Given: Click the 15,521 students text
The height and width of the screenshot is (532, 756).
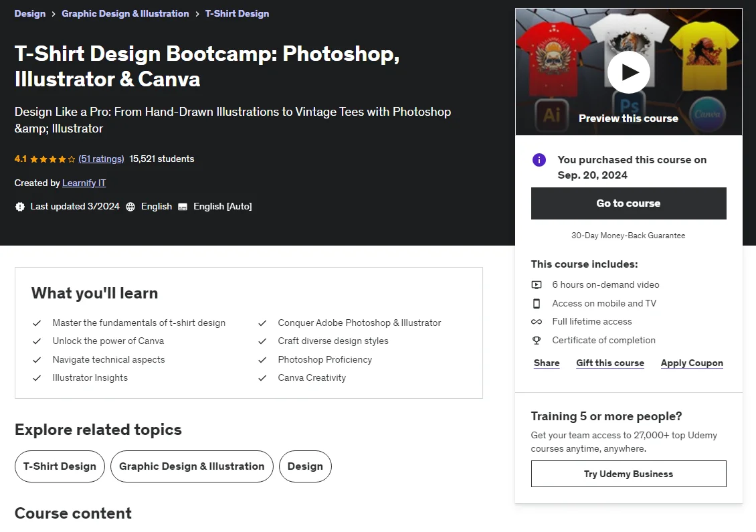Looking at the screenshot, I should click(x=161, y=159).
